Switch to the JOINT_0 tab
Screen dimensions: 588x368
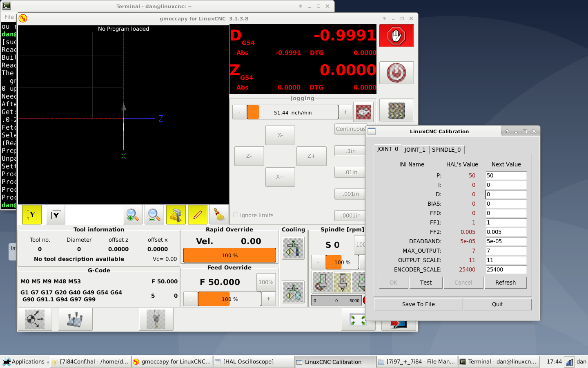pyautogui.click(x=388, y=149)
